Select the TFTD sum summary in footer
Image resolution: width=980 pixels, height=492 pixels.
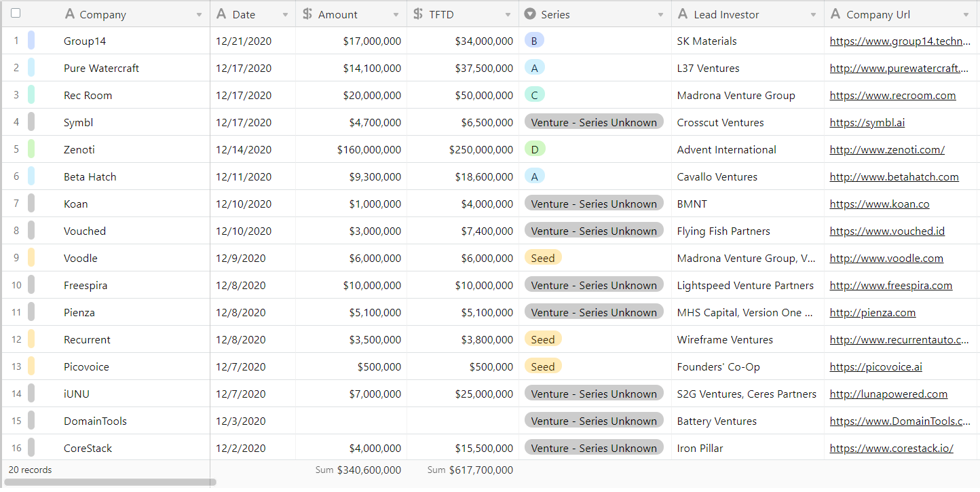pos(470,470)
